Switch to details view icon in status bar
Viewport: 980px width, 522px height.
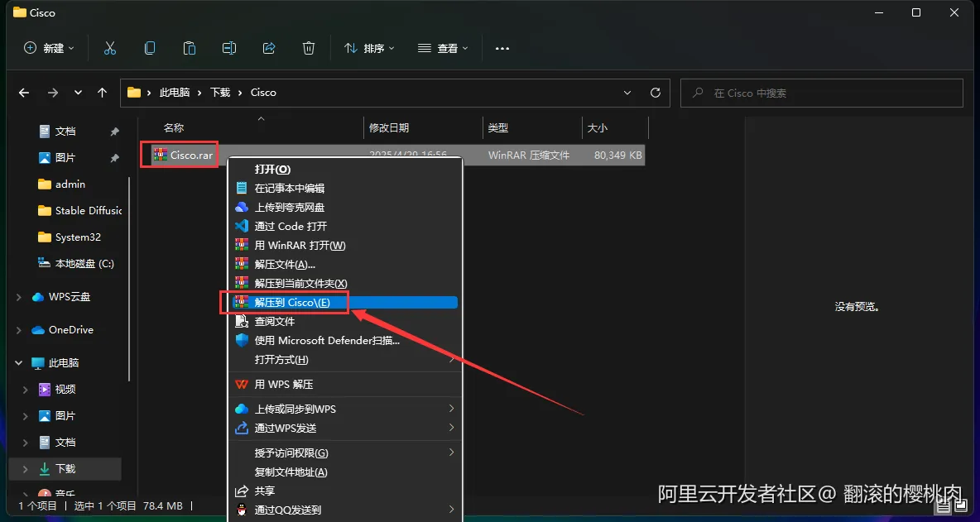943,505
